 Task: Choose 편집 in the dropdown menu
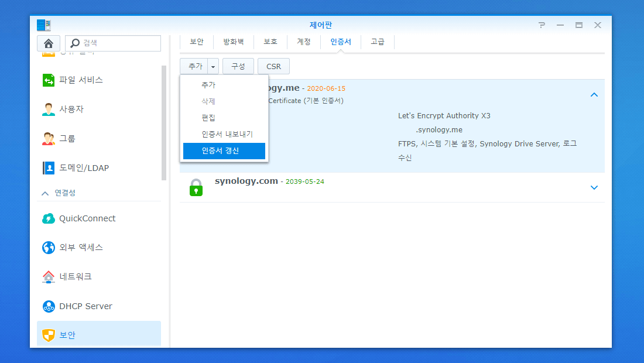coord(224,118)
